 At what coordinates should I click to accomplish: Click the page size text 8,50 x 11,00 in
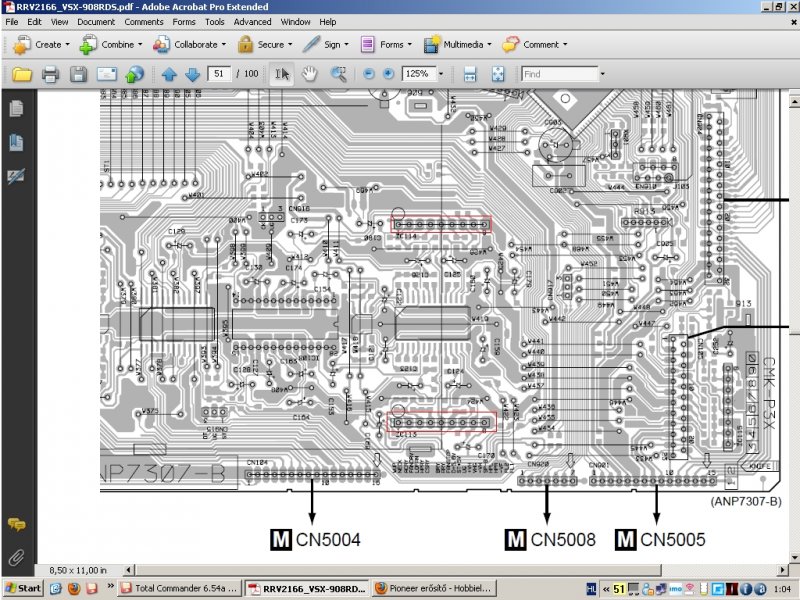(x=78, y=570)
